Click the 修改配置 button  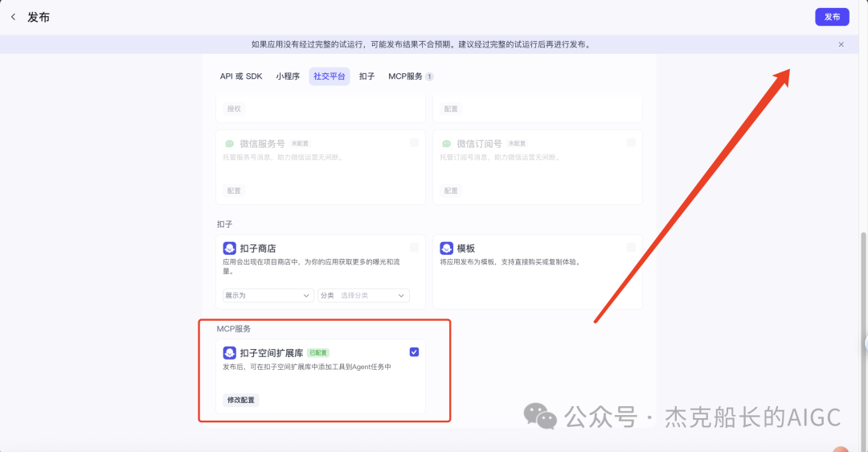click(x=241, y=400)
